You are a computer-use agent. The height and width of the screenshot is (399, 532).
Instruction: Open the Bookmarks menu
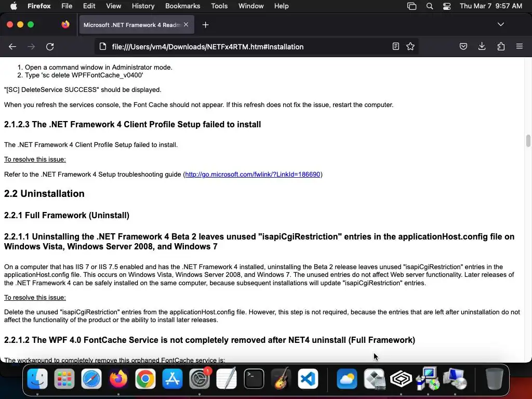click(182, 6)
